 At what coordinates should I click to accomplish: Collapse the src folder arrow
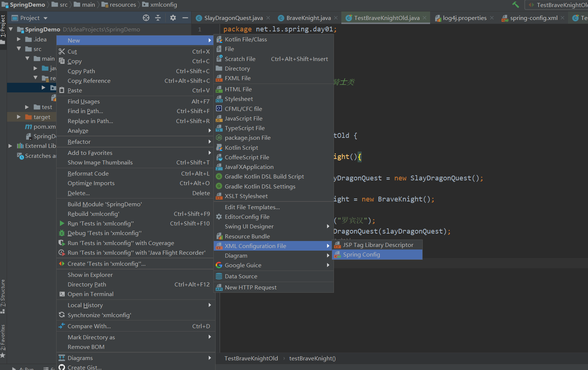[19, 49]
